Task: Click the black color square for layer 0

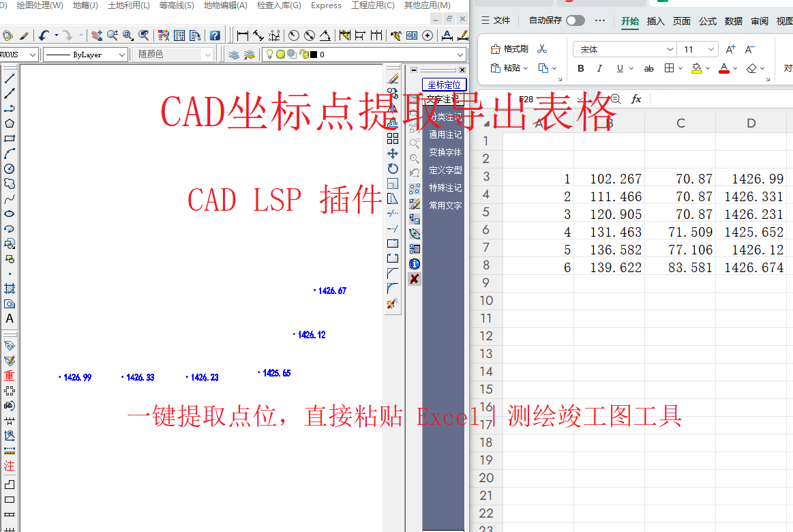Action: [313, 54]
